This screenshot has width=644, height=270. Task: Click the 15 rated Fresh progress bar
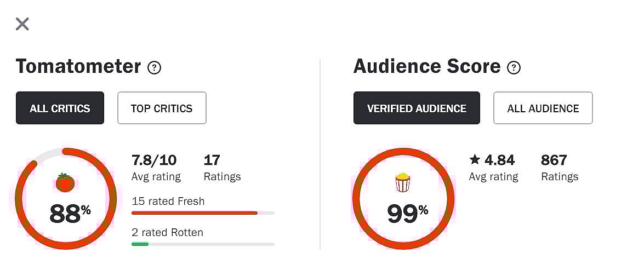coord(203,212)
